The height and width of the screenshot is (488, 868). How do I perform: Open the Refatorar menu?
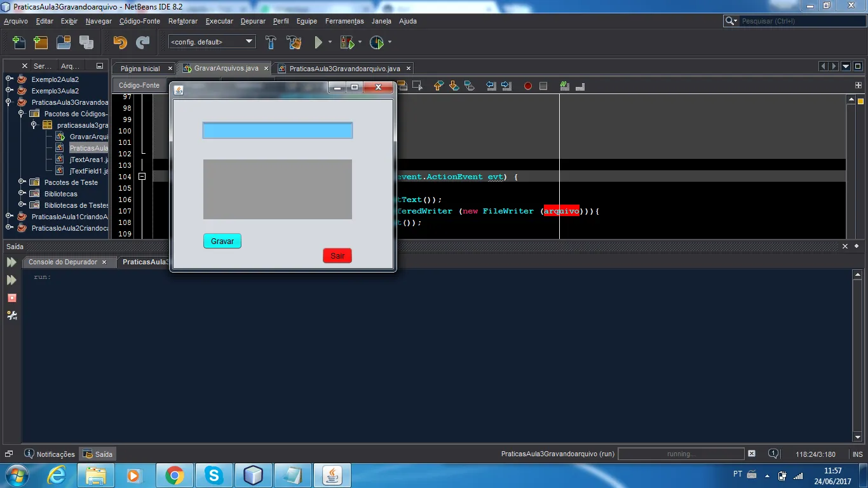click(183, 21)
